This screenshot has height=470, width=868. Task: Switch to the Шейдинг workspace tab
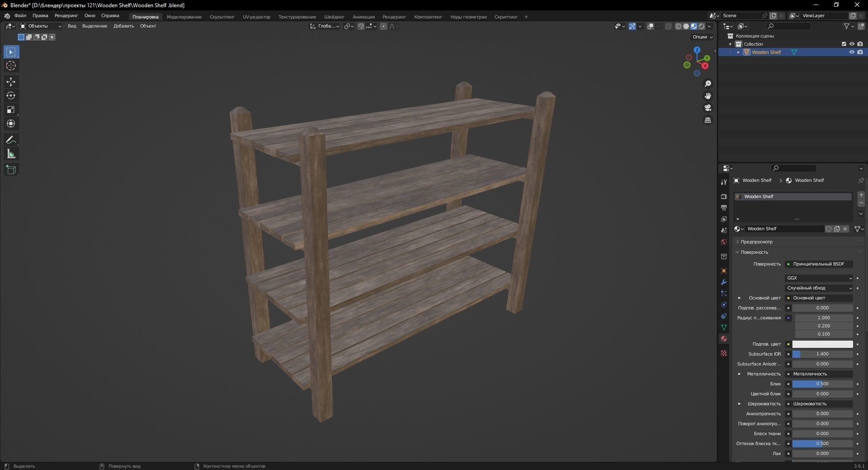pyautogui.click(x=334, y=17)
